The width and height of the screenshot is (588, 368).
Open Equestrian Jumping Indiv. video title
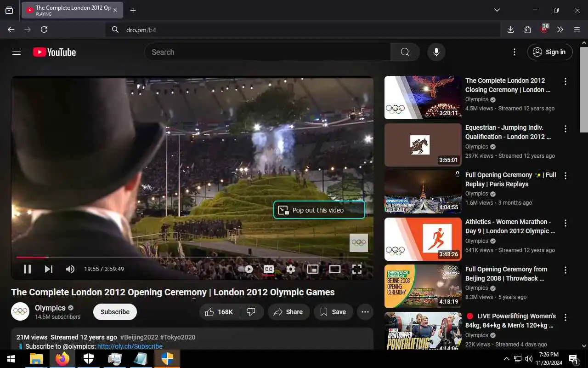click(508, 132)
